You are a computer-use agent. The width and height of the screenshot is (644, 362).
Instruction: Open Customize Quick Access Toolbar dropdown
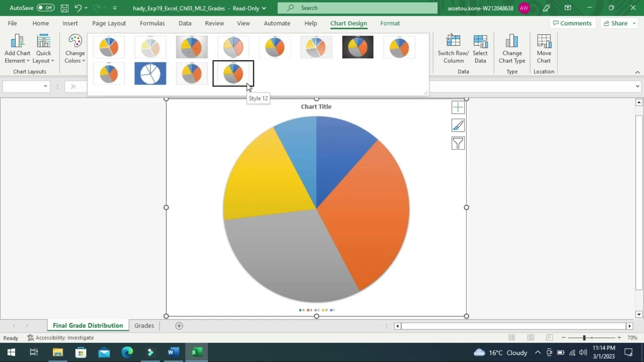point(115,8)
